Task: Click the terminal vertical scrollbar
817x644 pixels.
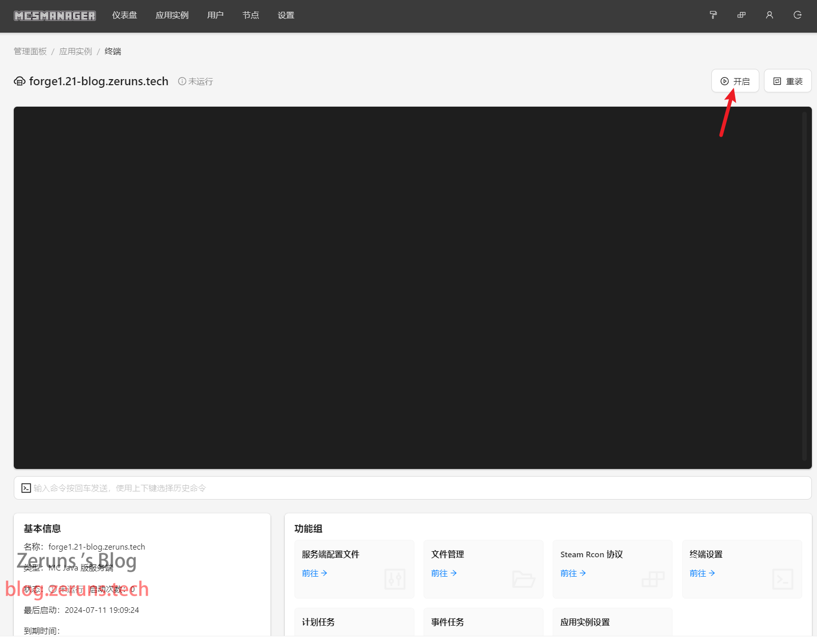Action: (x=804, y=286)
